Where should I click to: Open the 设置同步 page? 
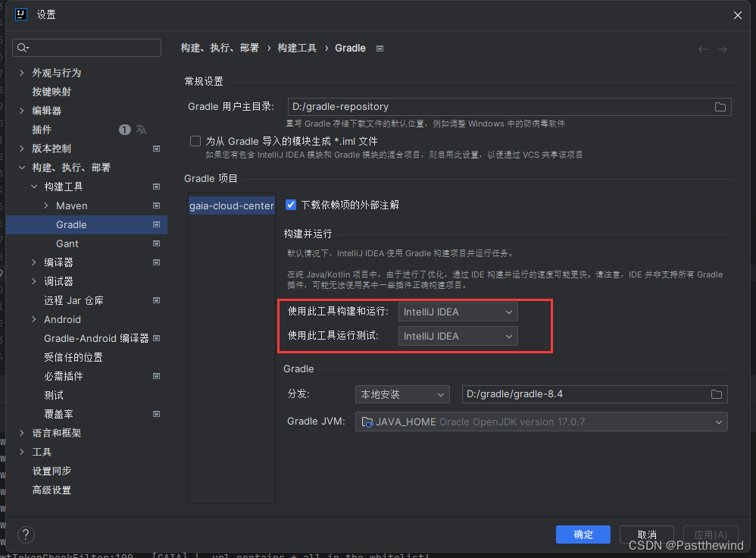click(x=52, y=471)
